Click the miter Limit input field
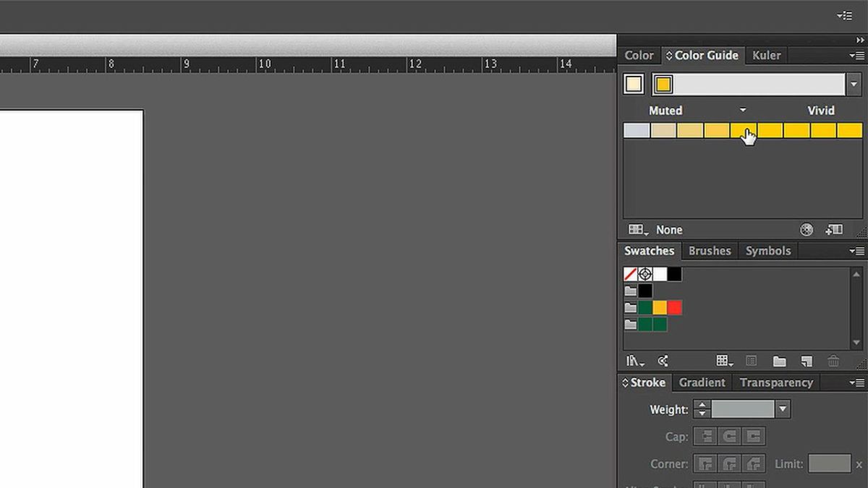 (x=829, y=463)
